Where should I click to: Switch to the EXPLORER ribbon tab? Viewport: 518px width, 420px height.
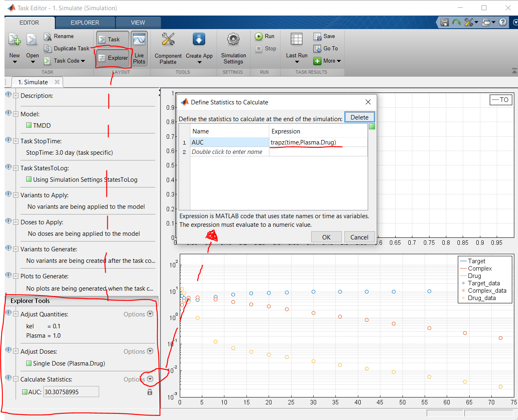tap(85, 23)
